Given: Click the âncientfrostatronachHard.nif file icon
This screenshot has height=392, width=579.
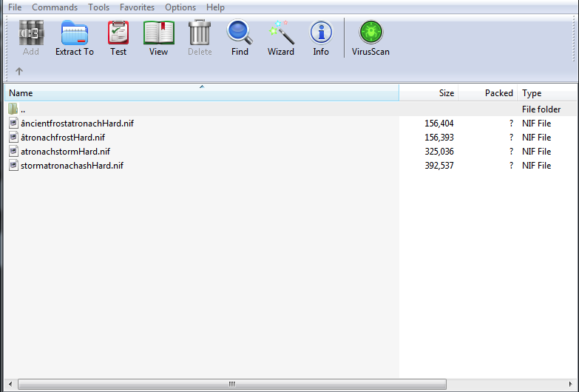Looking at the screenshot, I should pos(13,123).
